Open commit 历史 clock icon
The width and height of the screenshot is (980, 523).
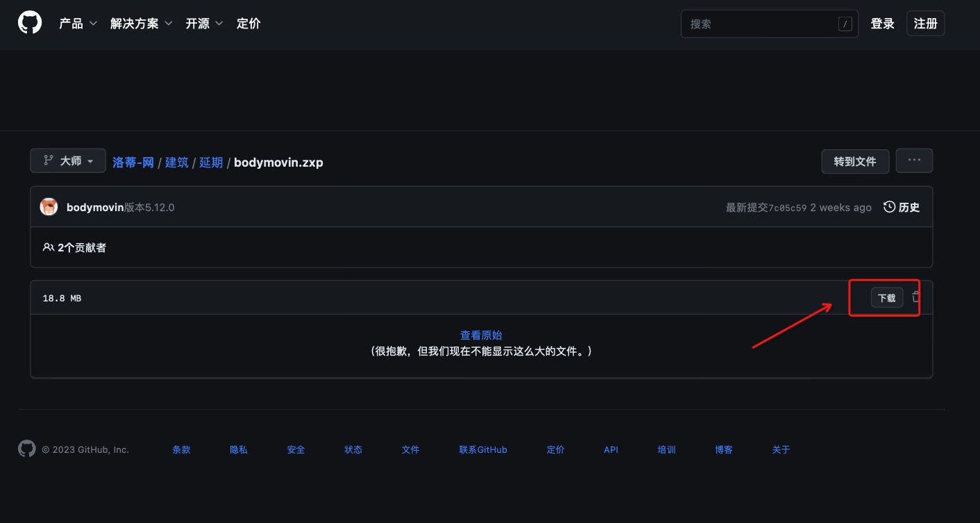coord(889,207)
